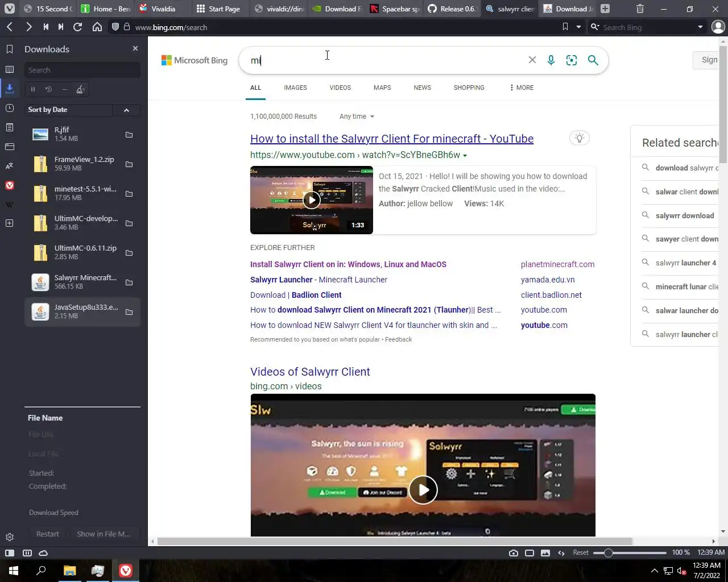Expand the Any time filter
This screenshot has height=582, width=728.
click(x=357, y=117)
